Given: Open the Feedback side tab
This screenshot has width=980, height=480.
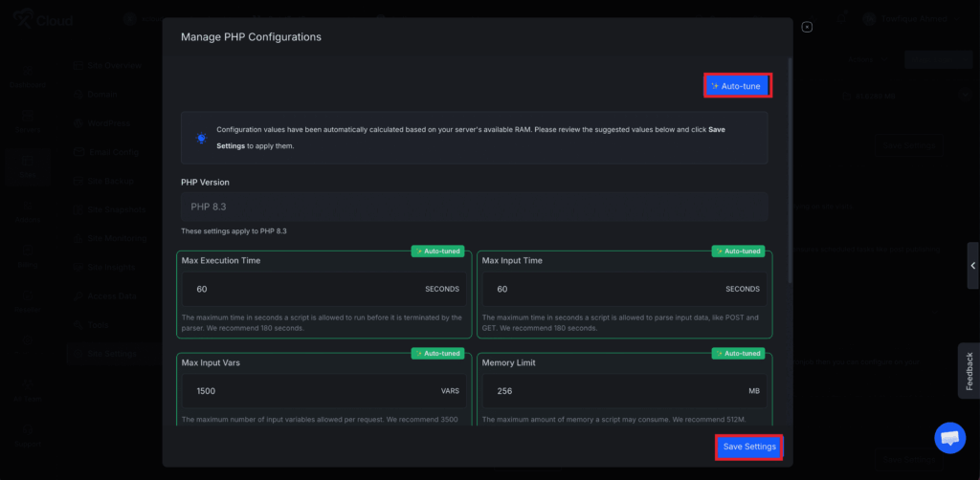Looking at the screenshot, I should pos(969,370).
